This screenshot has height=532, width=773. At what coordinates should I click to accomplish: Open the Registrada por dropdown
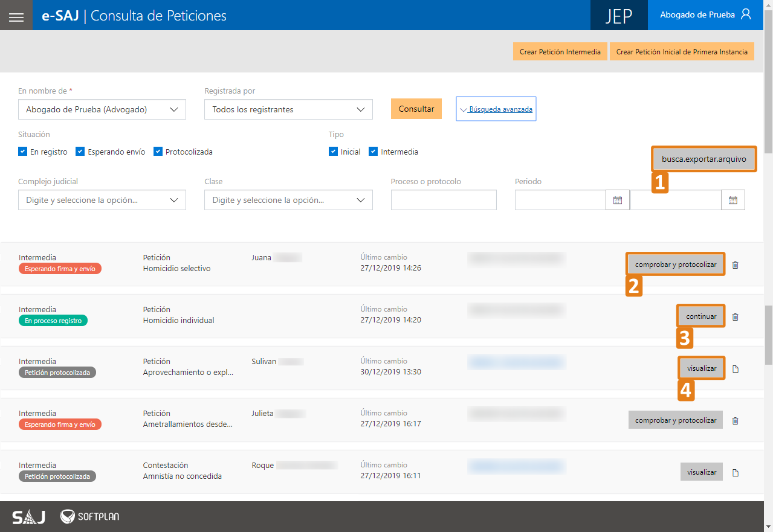pyautogui.click(x=288, y=109)
